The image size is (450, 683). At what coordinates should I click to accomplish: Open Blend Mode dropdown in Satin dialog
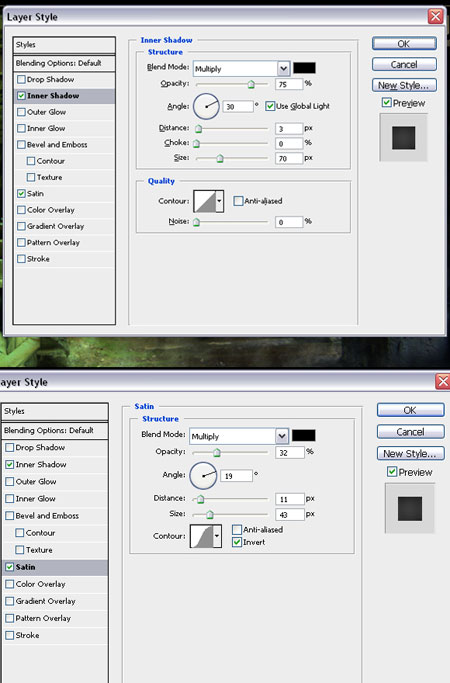click(x=282, y=436)
